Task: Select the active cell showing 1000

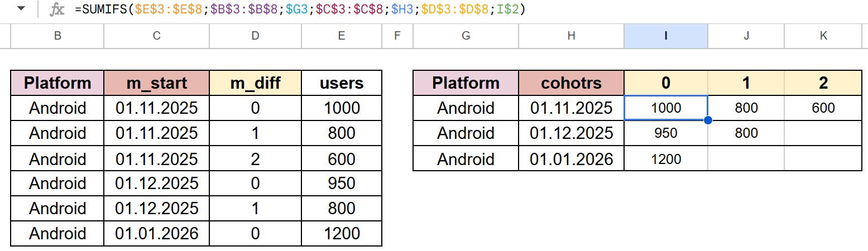Action: [665, 108]
